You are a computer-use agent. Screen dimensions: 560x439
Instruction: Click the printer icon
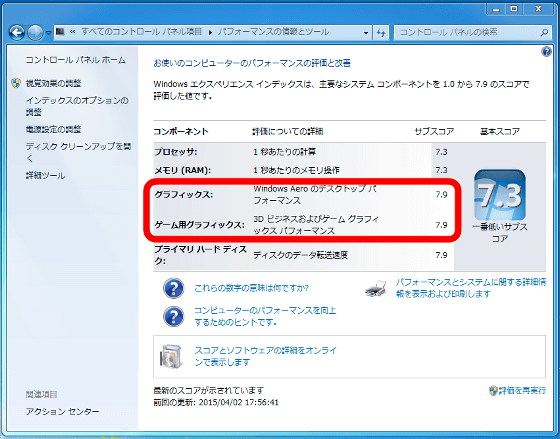(376, 288)
